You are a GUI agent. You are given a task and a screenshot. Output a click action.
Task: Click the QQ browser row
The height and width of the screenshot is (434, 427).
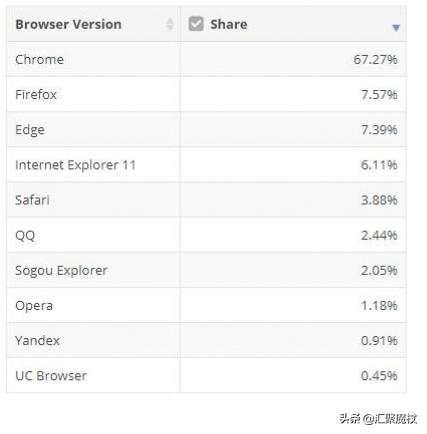206,235
